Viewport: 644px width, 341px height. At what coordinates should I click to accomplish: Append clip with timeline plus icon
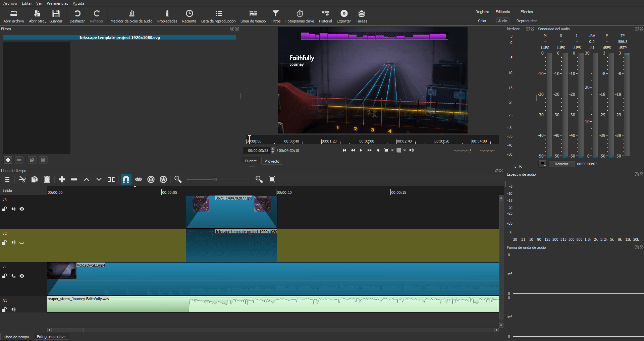61,179
